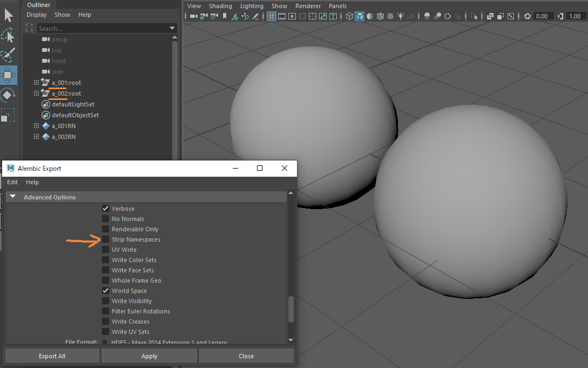Expand a_002RN reference node
This screenshot has height=368, width=588.
click(x=36, y=137)
